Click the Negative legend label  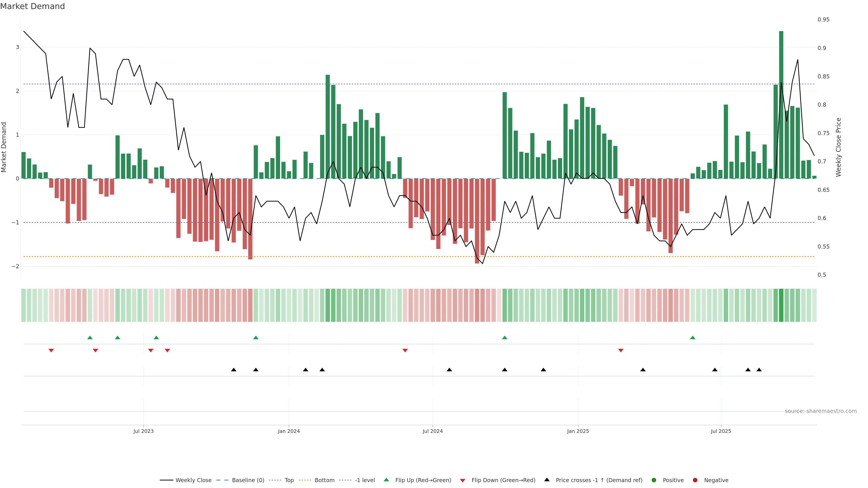716,480
